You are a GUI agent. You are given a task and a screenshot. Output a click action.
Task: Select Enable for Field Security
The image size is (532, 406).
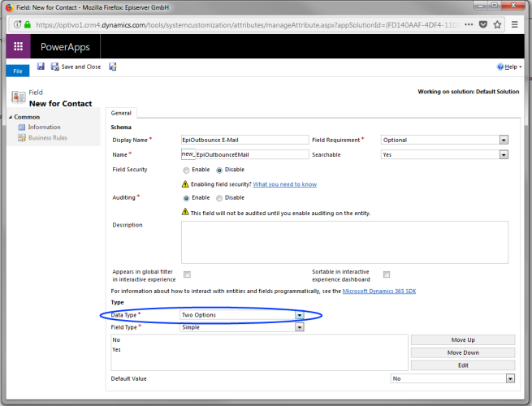click(x=186, y=170)
